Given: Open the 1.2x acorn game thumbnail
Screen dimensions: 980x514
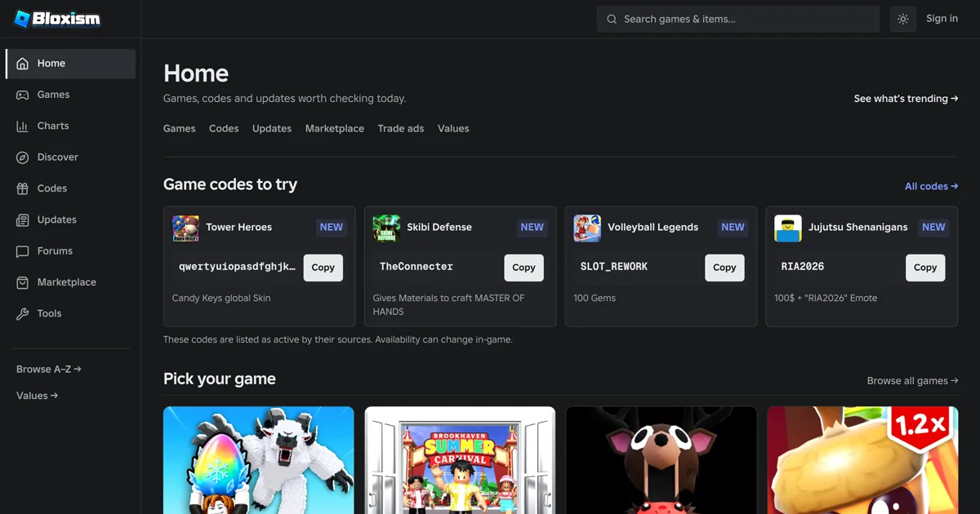Looking at the screenshot, I should pos(862,460).
